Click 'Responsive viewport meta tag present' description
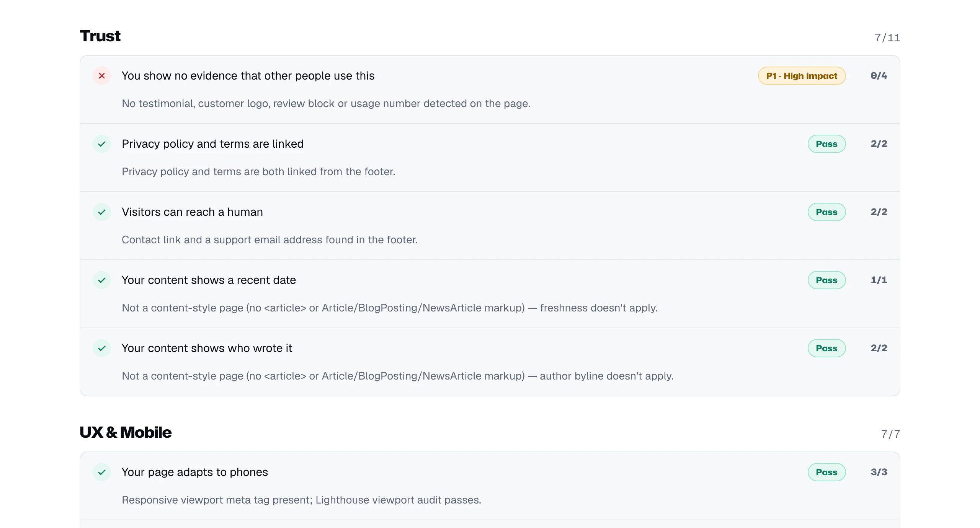Image resolution: width=980 pixels, height=528 pixels. pos(301,500)
